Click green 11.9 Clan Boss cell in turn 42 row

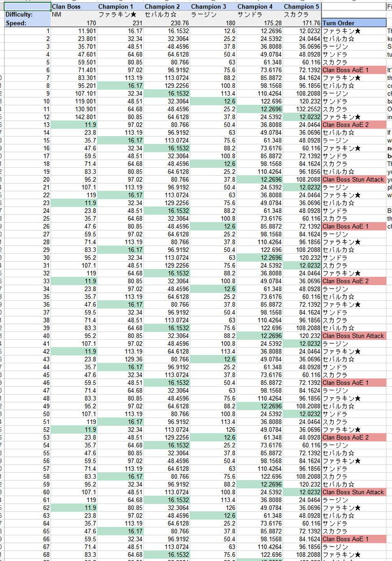click(x=74, y=351)
